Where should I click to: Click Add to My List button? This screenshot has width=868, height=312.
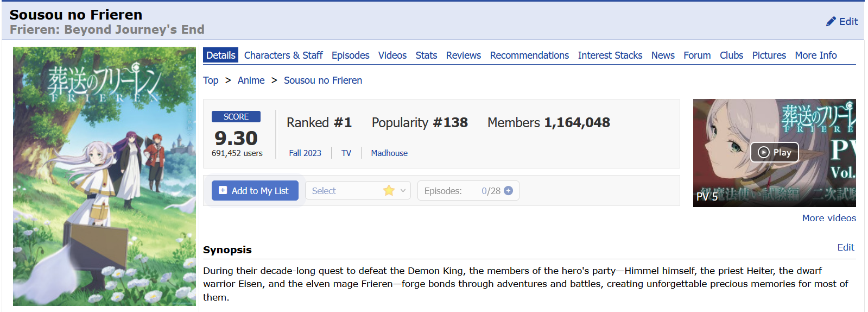click(x=255, y=191)
